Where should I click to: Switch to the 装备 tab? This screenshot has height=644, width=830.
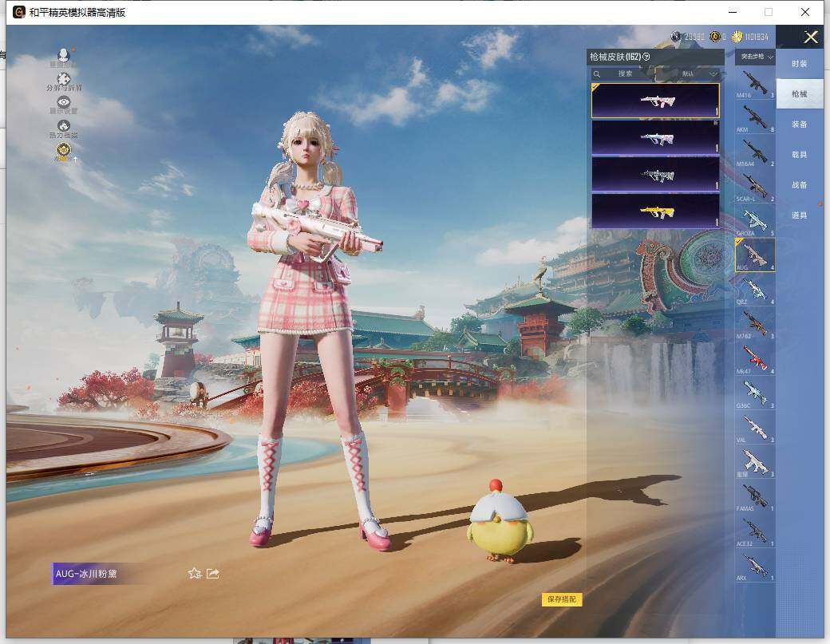pos(800,124)
